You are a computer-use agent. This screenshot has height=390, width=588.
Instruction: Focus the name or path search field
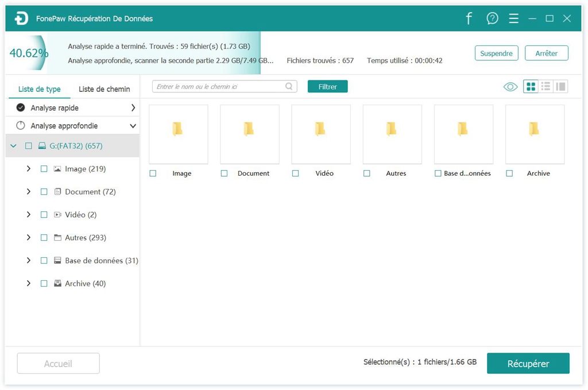[x=225, y=87]
